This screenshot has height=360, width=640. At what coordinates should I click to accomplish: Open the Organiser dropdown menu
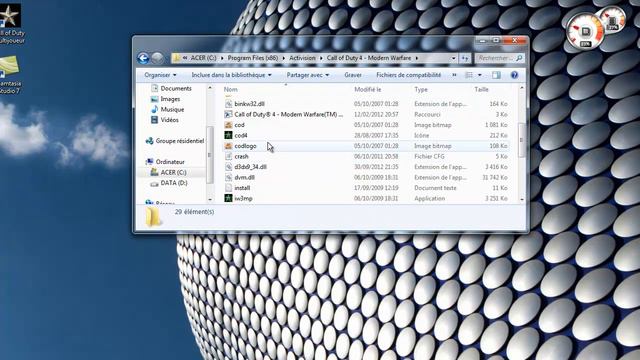tap(160, 75)
